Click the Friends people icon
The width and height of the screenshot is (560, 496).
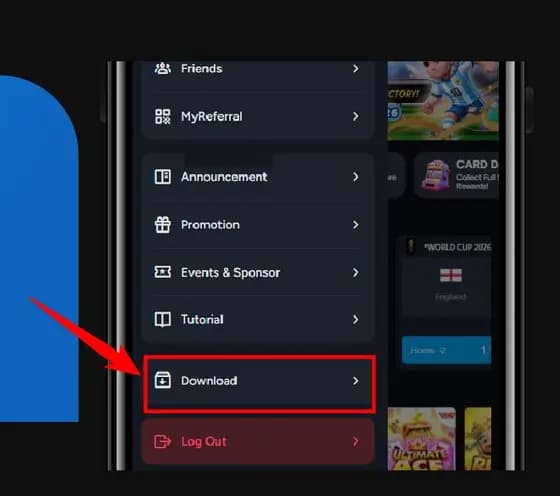[162, 68]
